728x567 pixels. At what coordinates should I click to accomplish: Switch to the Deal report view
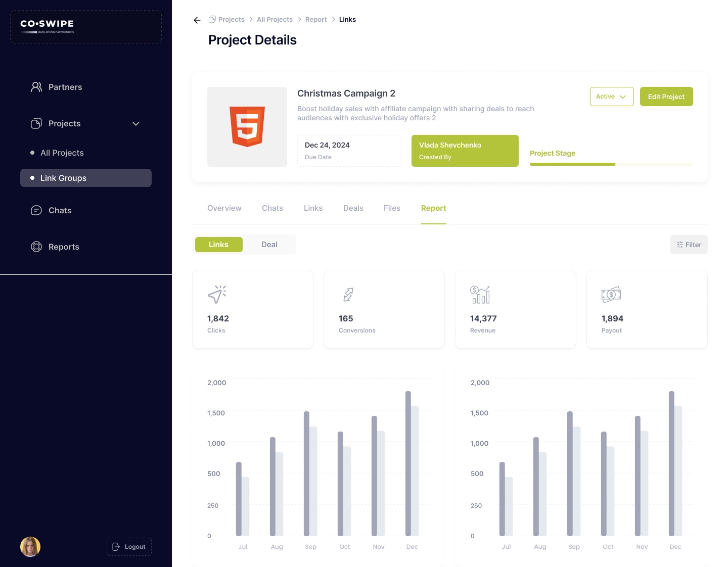click(269, 245)
